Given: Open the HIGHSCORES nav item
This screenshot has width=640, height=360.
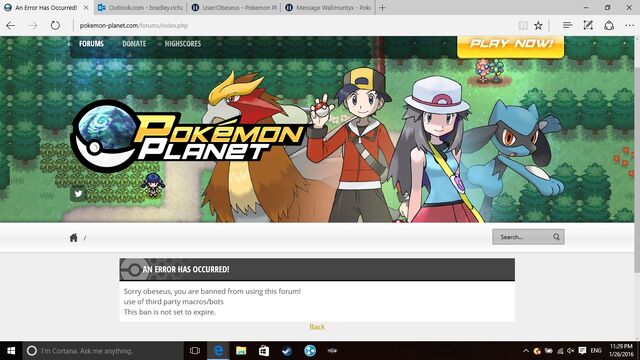Looking at the screenshot, I should pyautogui.click(x=182, y=44).
